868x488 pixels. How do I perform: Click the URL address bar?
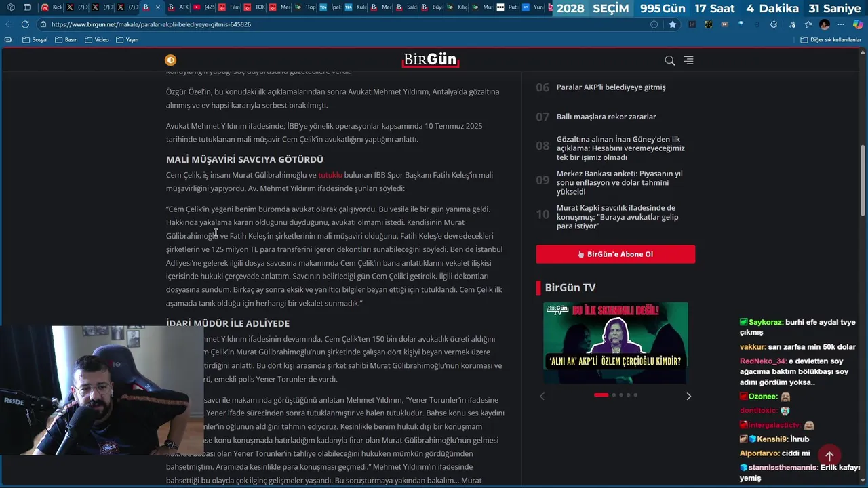click(346, 24)
